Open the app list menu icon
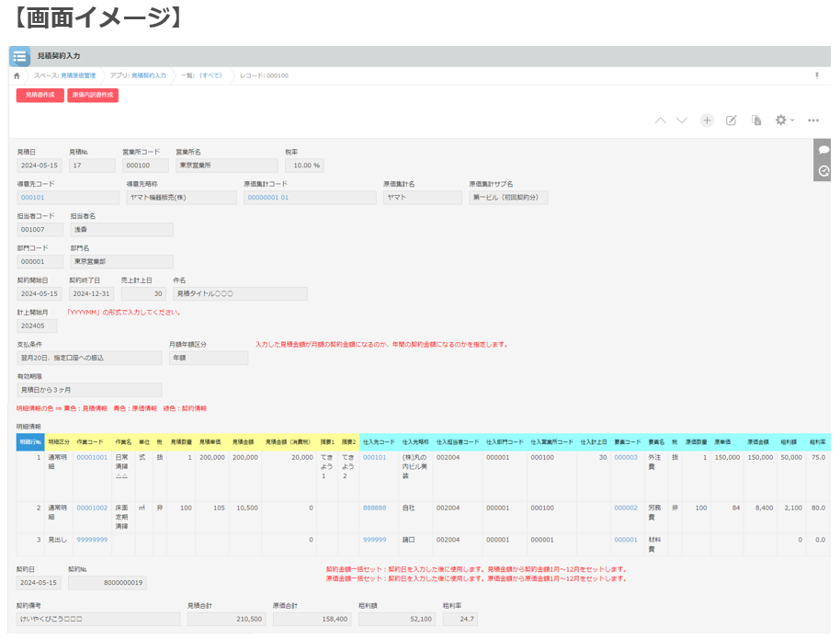Image resolution: width=840 pixels, height=640 pixels. [20, 56]
